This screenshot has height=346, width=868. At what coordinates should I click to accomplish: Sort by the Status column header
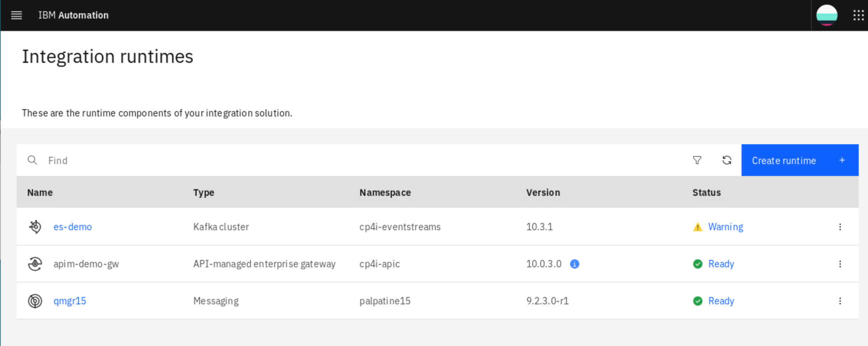tap(706, 193)
